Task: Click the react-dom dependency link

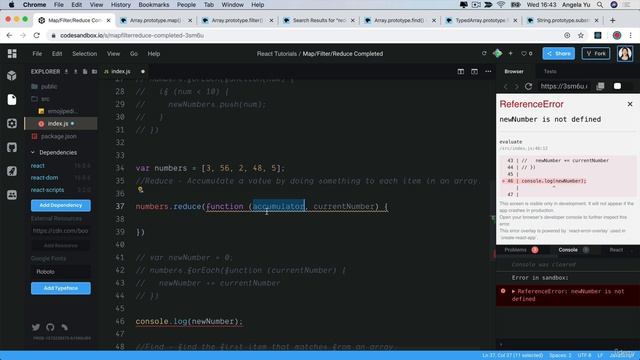Action: (44, 178)
